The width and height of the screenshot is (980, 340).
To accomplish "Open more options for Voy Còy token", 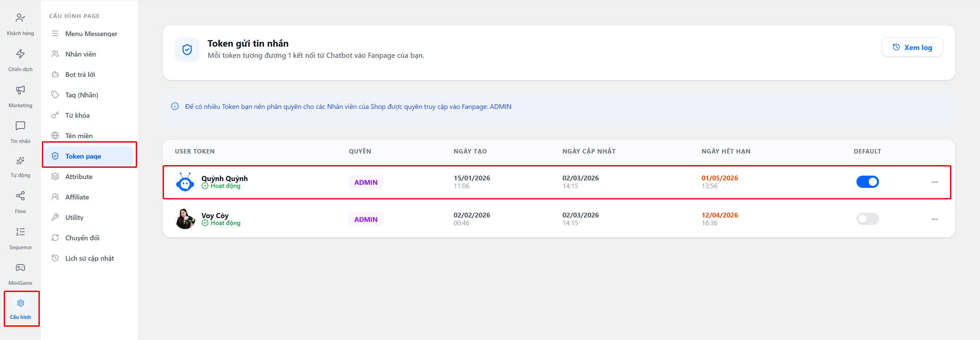I will tap(934, 220).
